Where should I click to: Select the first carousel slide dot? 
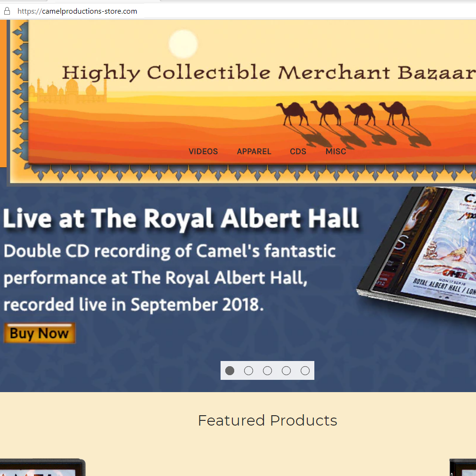(x=230, y=370)
